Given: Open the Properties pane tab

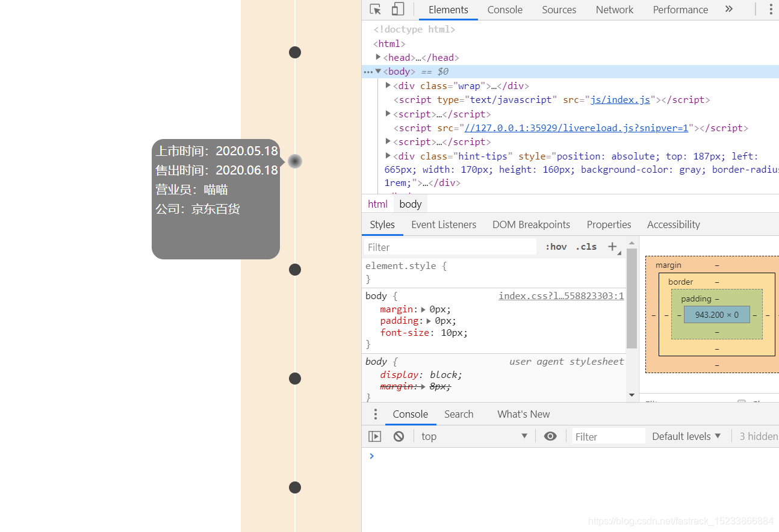Looking at the screenshot, I should [609, 224].
